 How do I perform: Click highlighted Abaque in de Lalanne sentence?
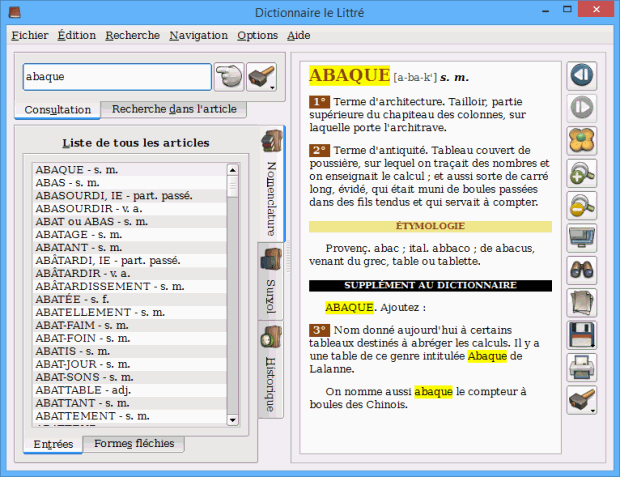(487, 356)
